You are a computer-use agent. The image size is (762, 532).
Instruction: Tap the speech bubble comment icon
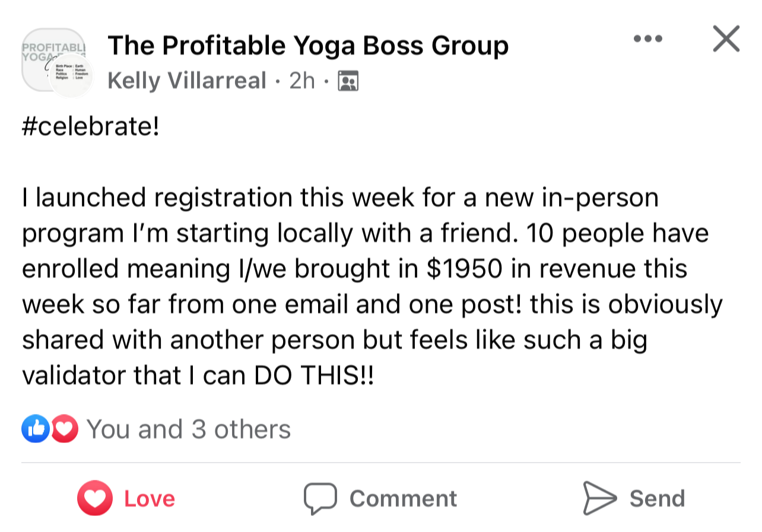320,498
